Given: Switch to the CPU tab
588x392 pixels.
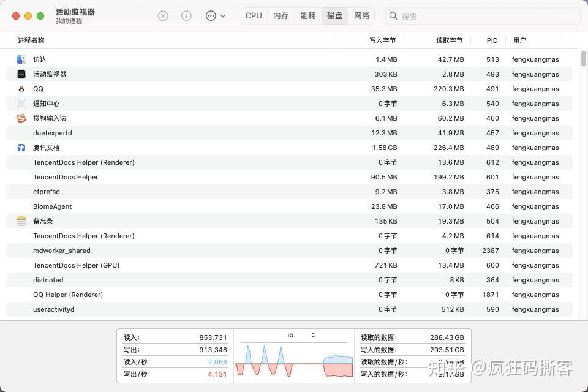Looking at the screenshot, I should pyautogui.click(x=254, y=16).
